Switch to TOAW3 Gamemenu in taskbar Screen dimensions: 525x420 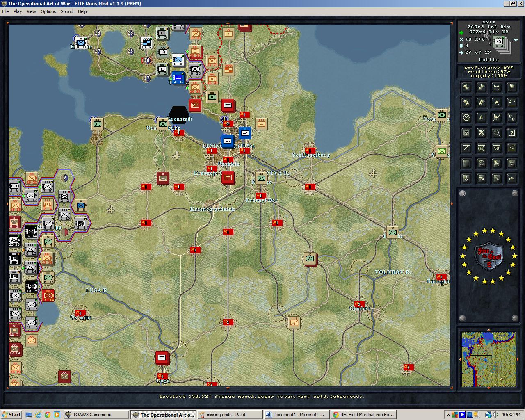pos(96,415)
